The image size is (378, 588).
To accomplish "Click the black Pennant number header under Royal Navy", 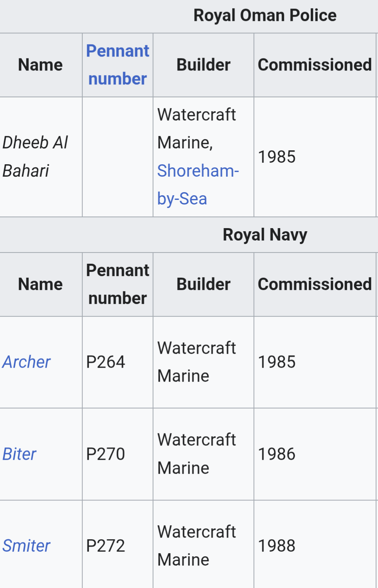I will 118,284.
